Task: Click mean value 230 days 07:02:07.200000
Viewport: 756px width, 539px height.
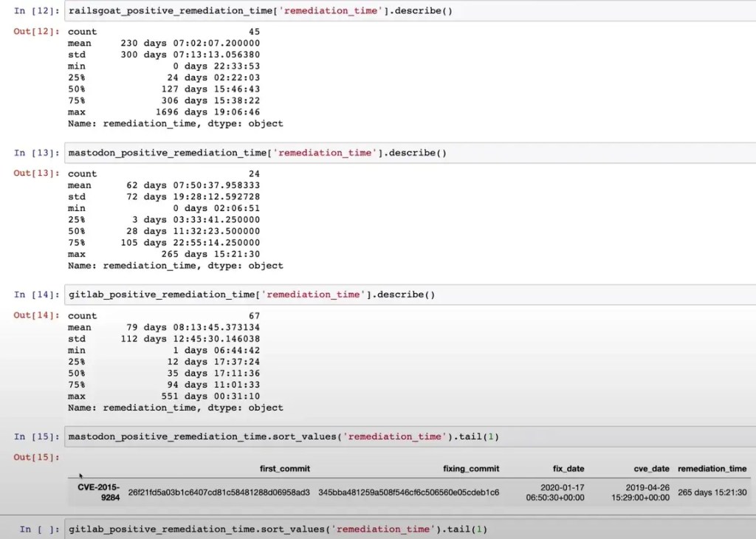Action: 190,44
